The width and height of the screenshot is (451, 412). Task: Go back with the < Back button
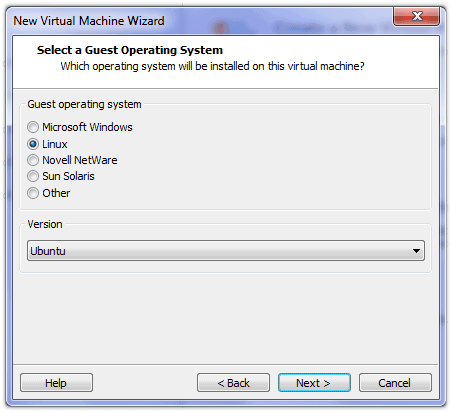pos(233,383)
